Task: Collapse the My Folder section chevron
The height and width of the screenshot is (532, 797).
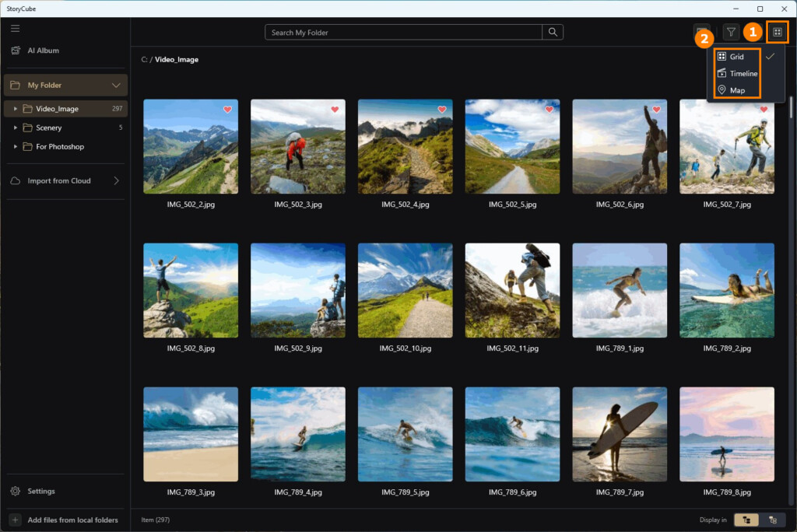Action: tap(116, 86)
